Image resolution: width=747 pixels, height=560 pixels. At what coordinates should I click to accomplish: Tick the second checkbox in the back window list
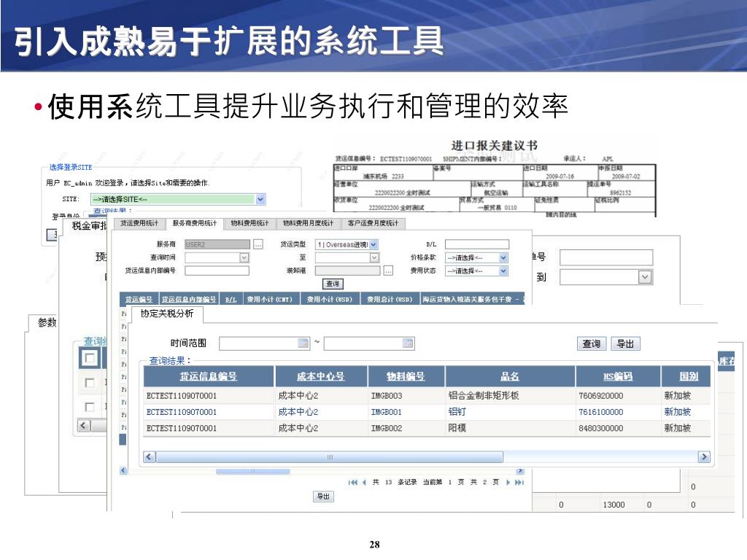tap(89, 382)
